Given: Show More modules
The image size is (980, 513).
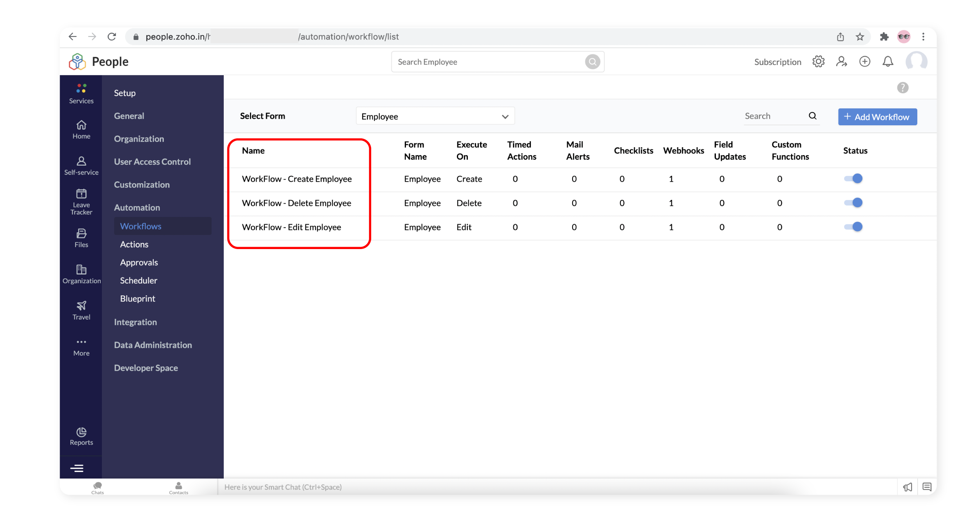Looking at the screenshot, I should tap(81, 347).
